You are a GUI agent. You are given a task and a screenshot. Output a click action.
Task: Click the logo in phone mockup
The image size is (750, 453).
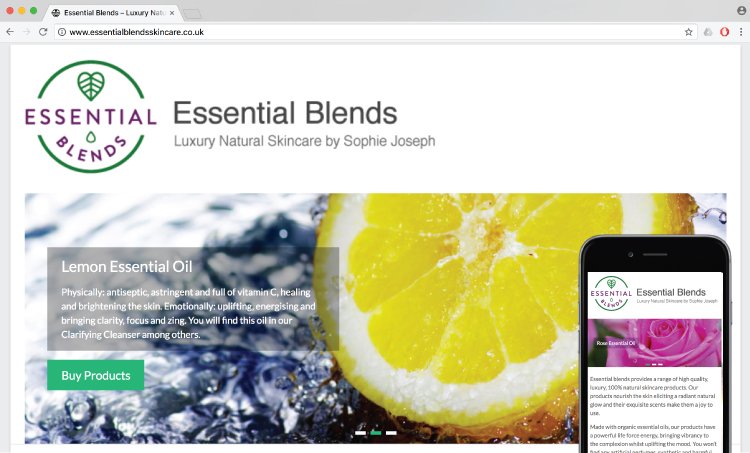[611, 293]
